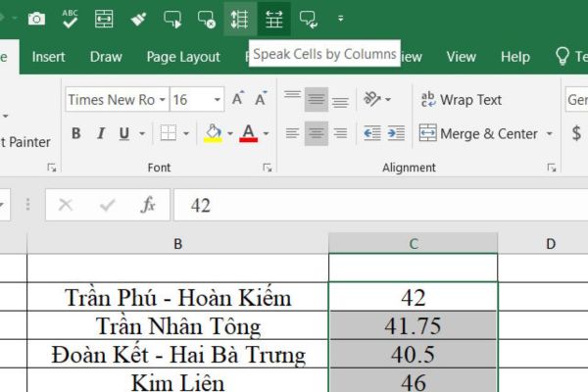The height and width of the screenshot is (392, 588).
Task: Open Clipboard pane dialog launcher
Action: coord(51,168)
